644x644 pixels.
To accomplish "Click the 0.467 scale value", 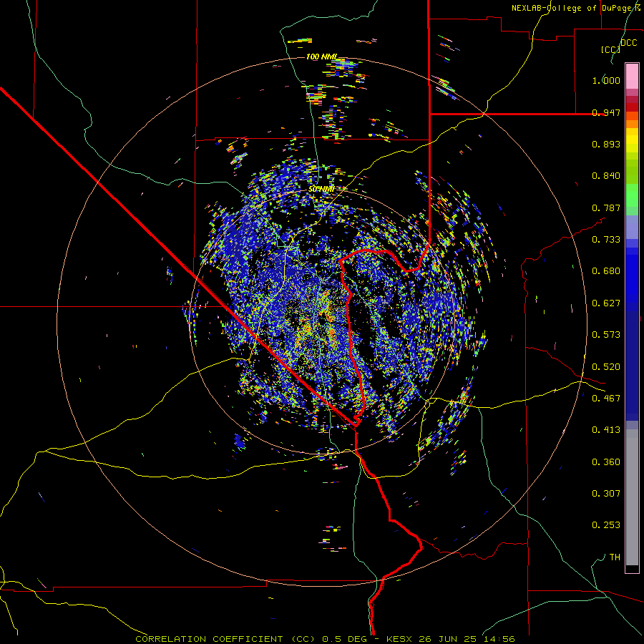I will click(x=606, y=399).
